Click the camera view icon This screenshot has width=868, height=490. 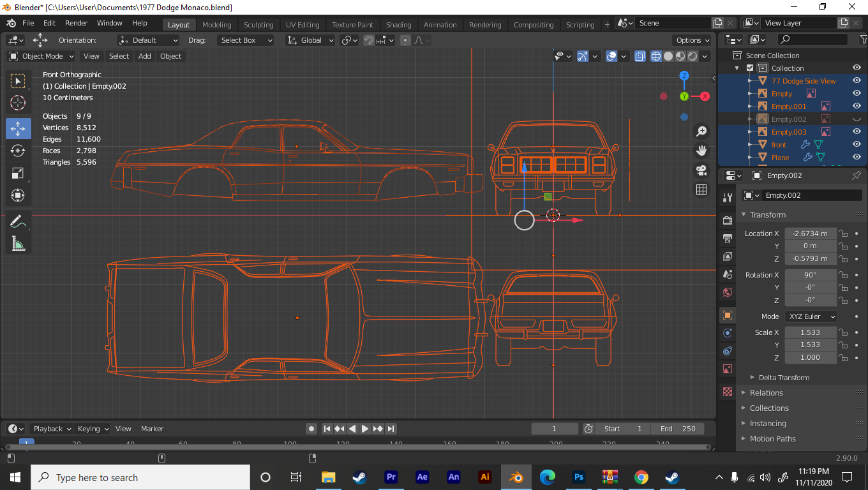click(x=701, y=170)
